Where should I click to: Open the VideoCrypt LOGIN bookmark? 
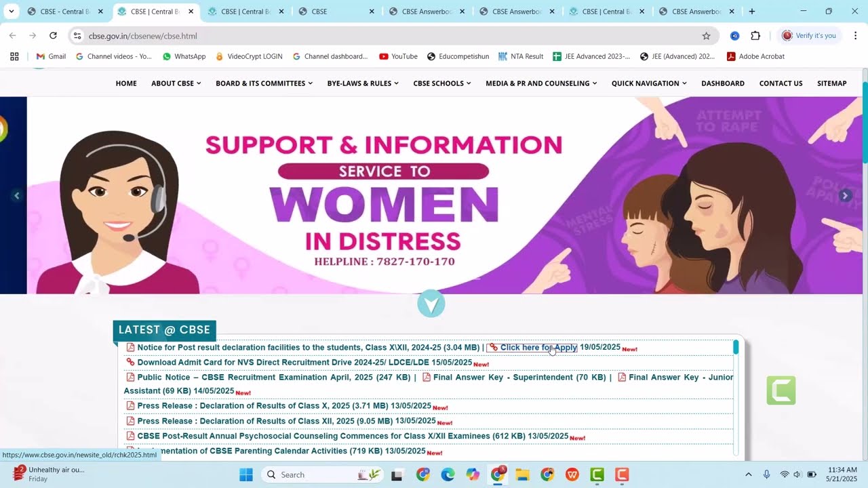point(248,56)
